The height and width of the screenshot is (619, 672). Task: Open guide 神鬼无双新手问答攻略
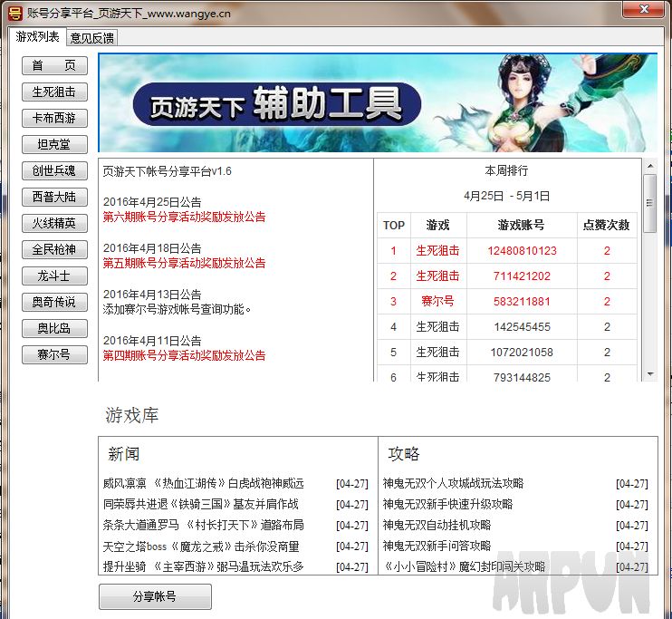[x=437, y=546]
